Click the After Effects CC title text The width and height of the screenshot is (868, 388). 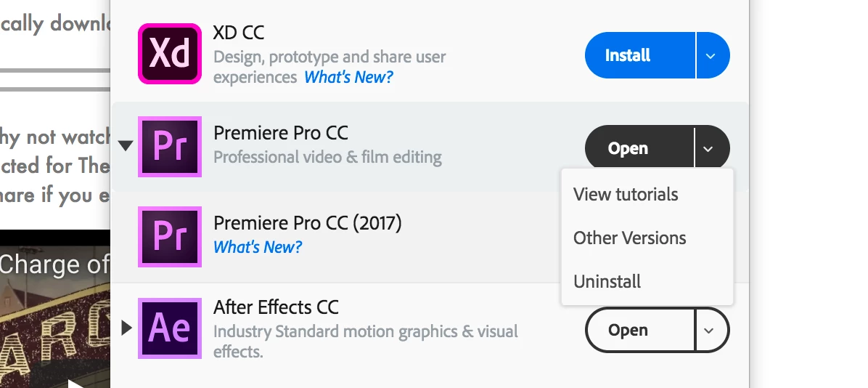point(276,307)
